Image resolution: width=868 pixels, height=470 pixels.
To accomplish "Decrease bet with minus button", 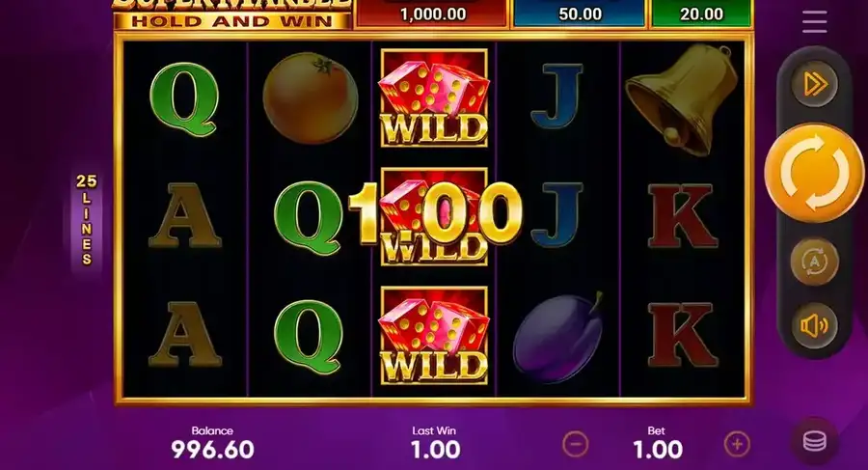I will [575, 444].
